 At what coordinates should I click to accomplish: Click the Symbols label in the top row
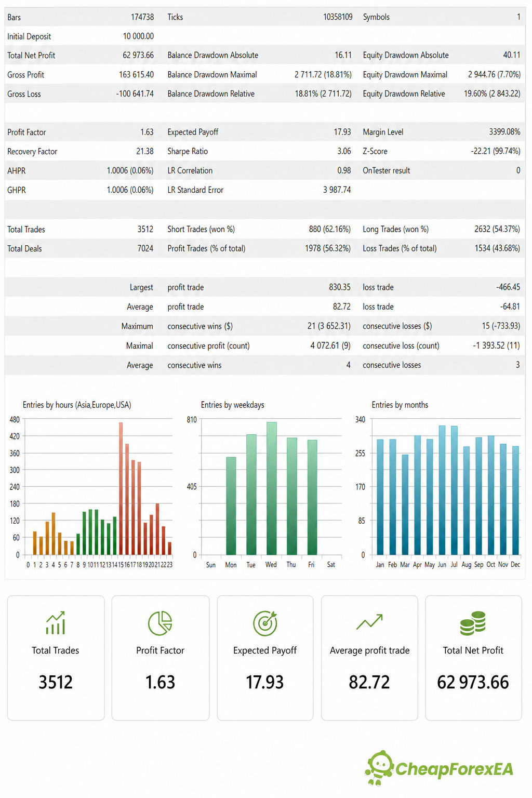[376, 17]
